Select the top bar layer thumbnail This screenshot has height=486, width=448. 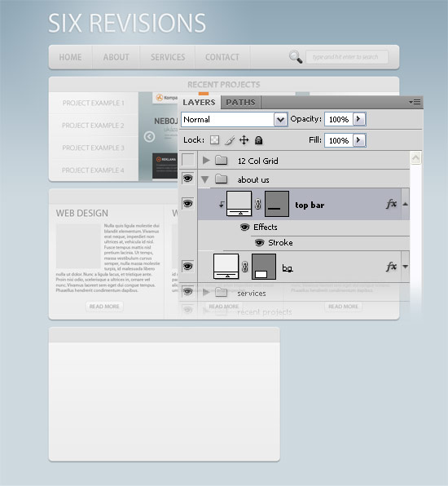(239, 203)
